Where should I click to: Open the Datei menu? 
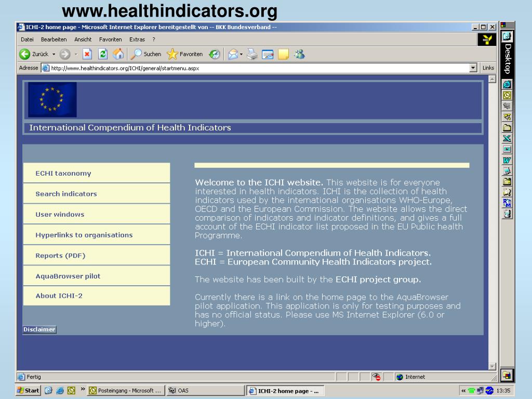pos(27,39)
